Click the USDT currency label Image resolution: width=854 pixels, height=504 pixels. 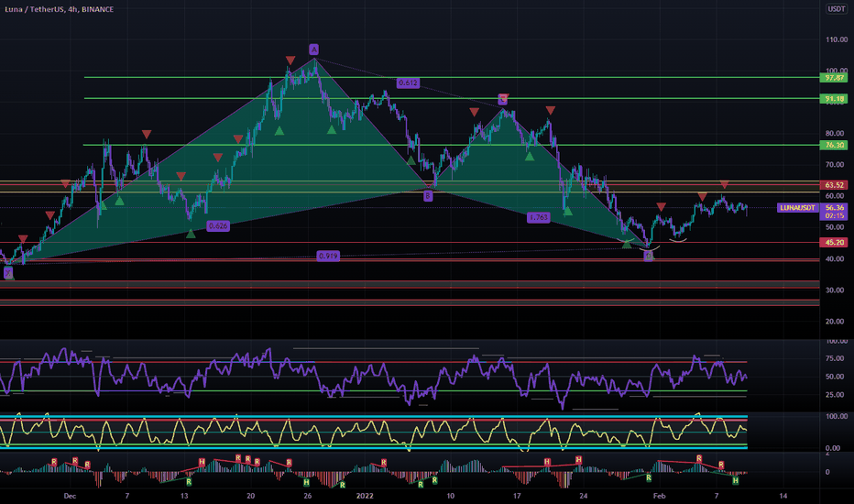[x=836, y=9]
